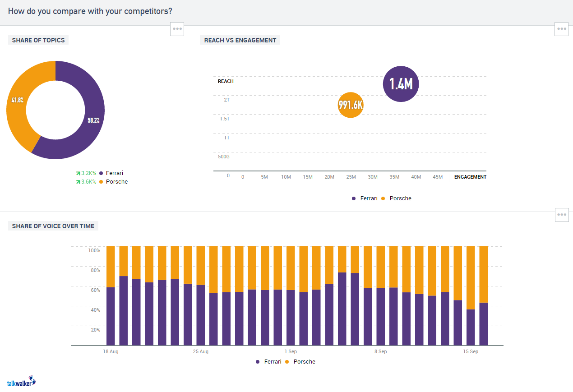
Task: Click the 18 Aug date label
Action: pyautogui.click(x=111, y=352)
